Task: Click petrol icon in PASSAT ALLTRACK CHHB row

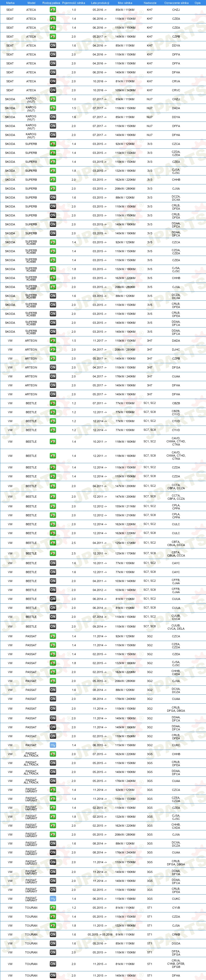Action: tap(53, 754)
